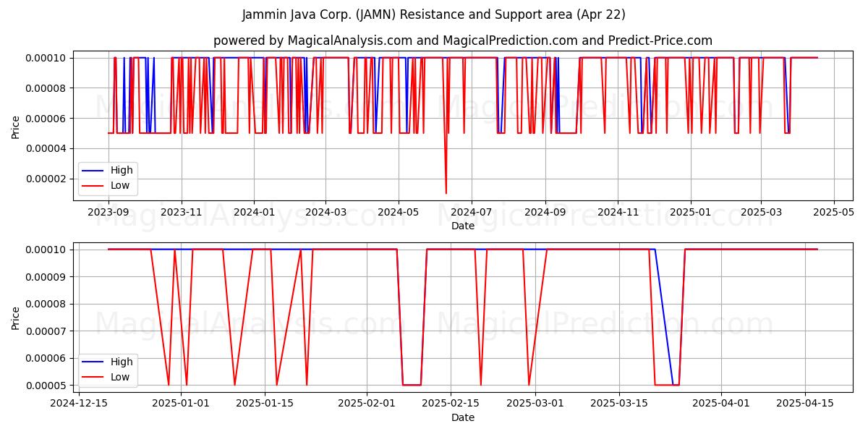Click the "2025-02-15" tick label
868x434 pixels.
[x=451, y=404]
